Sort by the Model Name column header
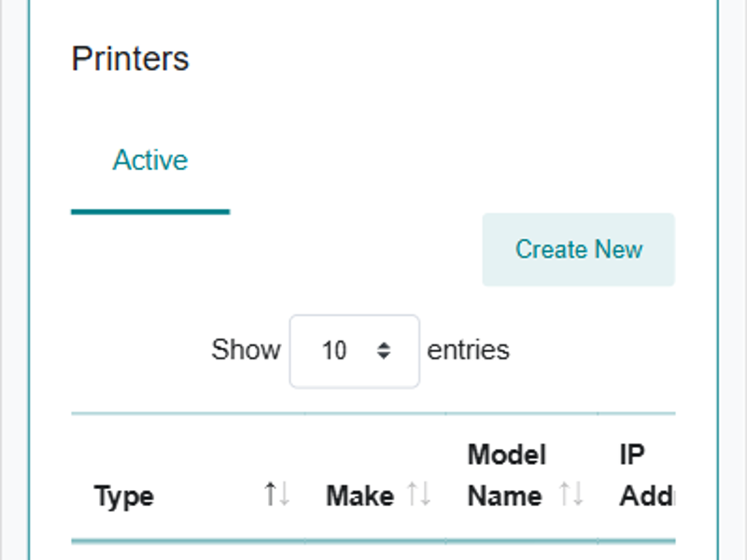The image size is (747, 560). coord(507,476)
